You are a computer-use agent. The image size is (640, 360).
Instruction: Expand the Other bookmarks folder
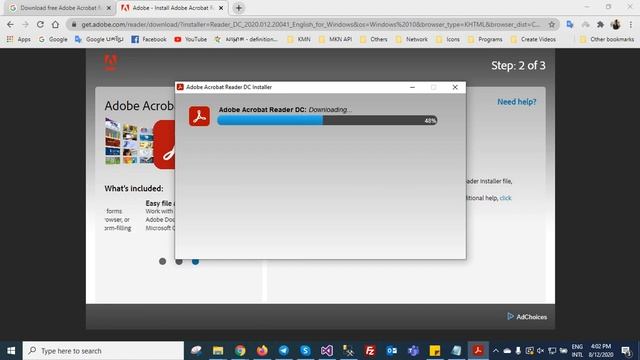[607, 39]
